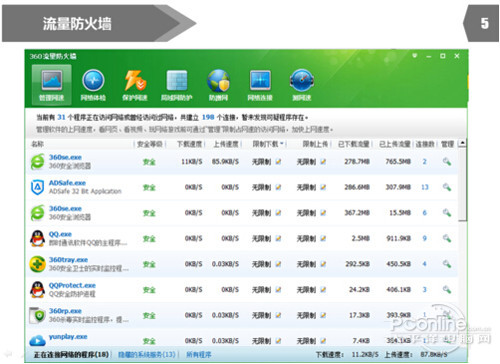500x364 pixels.
Task: Open the 保护网速 lightning shield icon
Action: click(135, 85)
